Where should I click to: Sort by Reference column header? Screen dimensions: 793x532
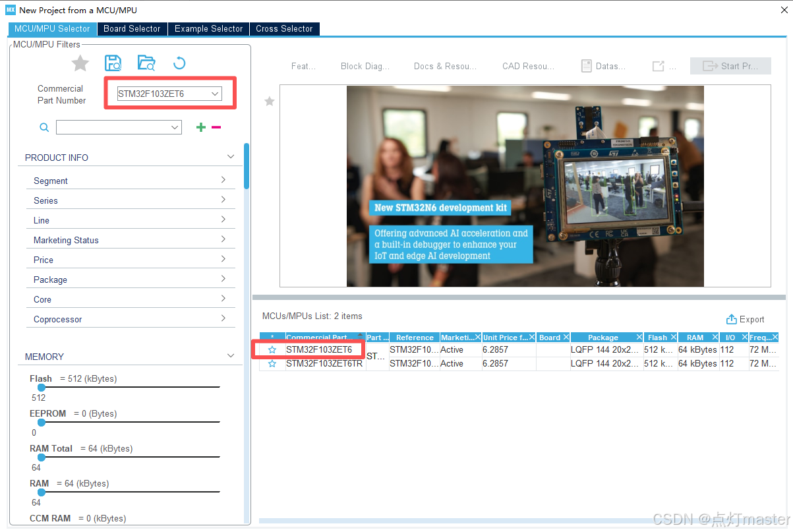tap(415, 338)
